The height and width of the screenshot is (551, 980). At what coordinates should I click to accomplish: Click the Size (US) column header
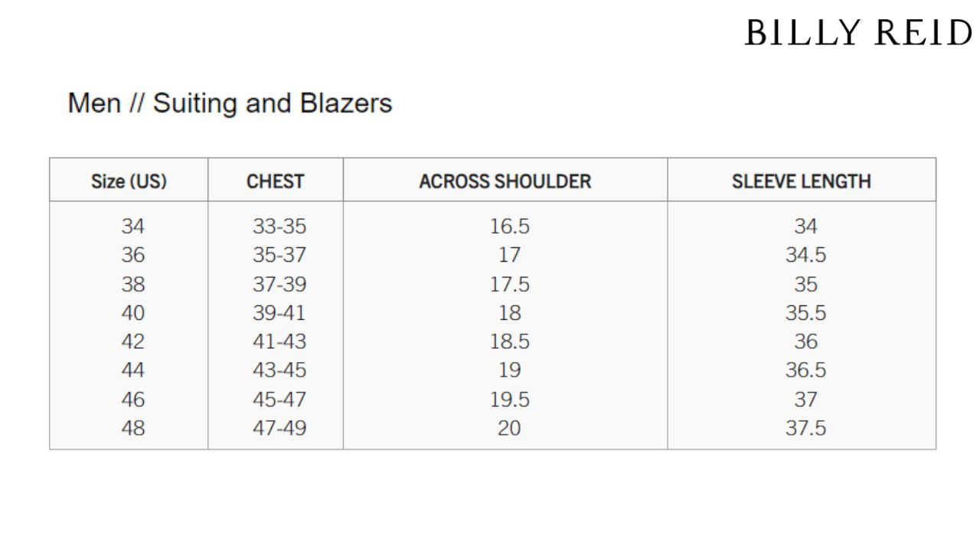[x=129, y=181]
